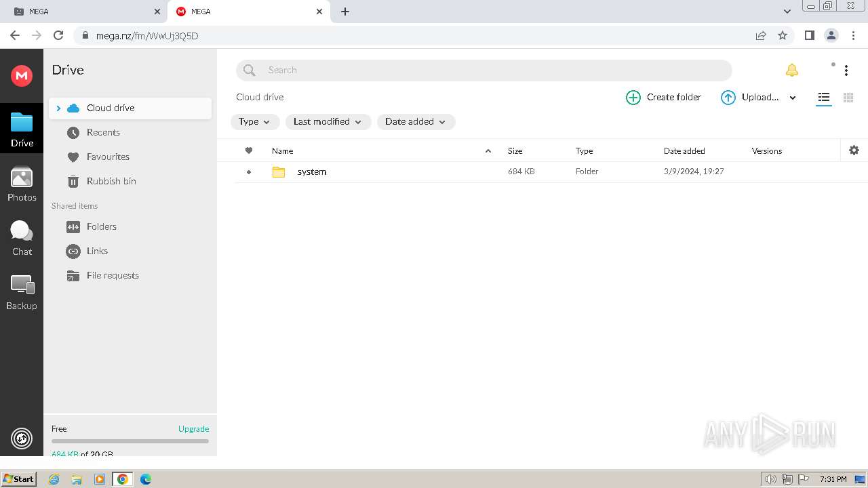Launch Internet Explorer from taskbar
This screenshot has height=488, width=868.
(x=54, y=479)
